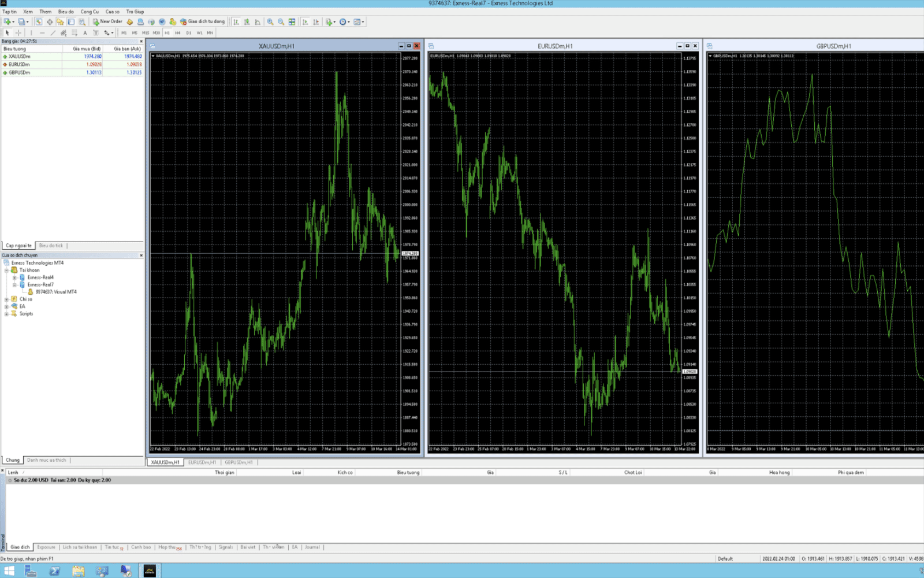Image resolution: width=924 pixels, height=578 pixels.
Task: Open PowerShell from the taskbar
Action: point(55,571)
